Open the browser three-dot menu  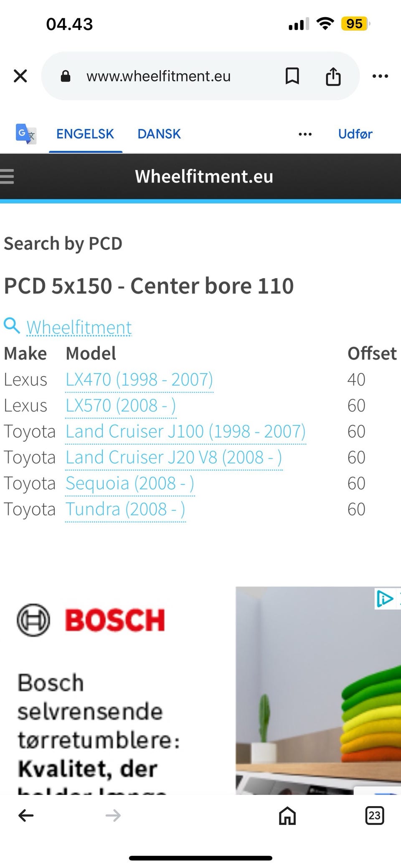[x=380, y=76]
